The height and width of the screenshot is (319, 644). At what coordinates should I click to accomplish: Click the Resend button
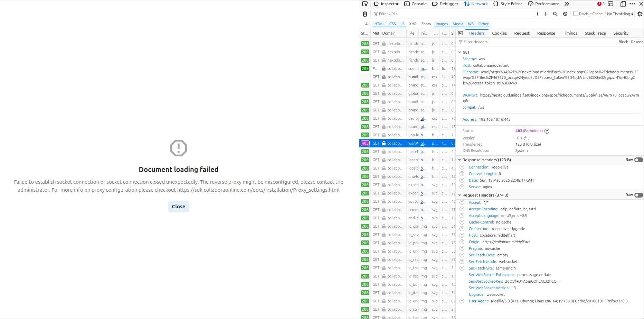[x=637, y=42]
